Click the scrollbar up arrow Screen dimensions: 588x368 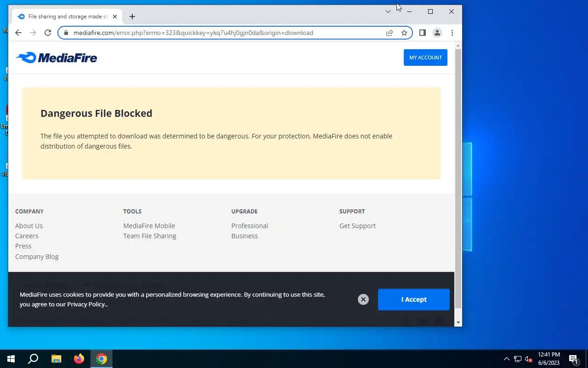click(x=458, y=45)
